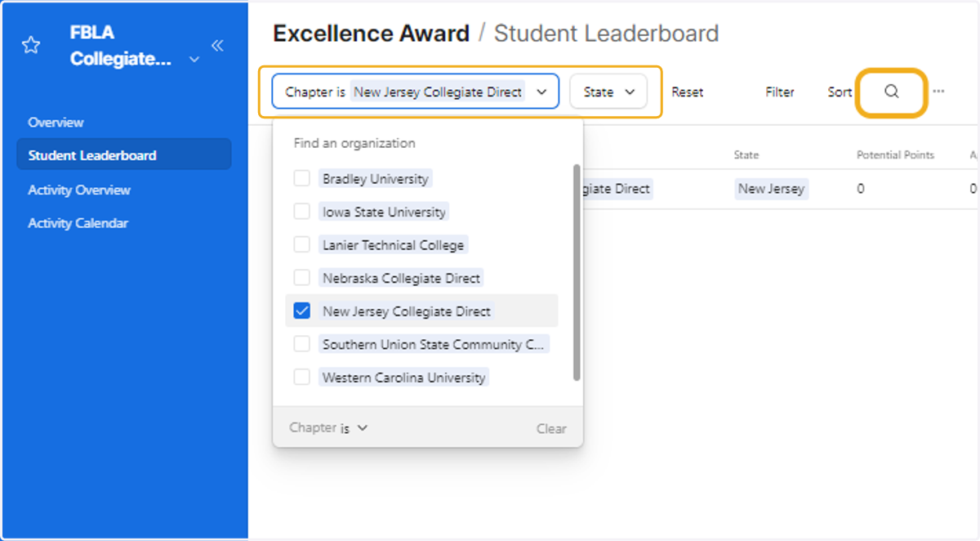Click the Student Leaderboard breadcrumb title
This screenshot has width=980, height=541.
coord(606,34)
